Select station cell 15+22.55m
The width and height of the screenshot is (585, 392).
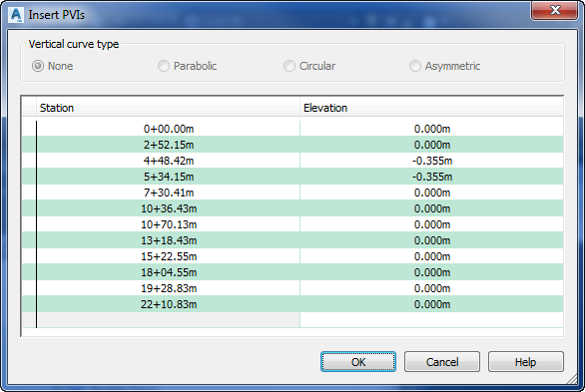point(169,256)
